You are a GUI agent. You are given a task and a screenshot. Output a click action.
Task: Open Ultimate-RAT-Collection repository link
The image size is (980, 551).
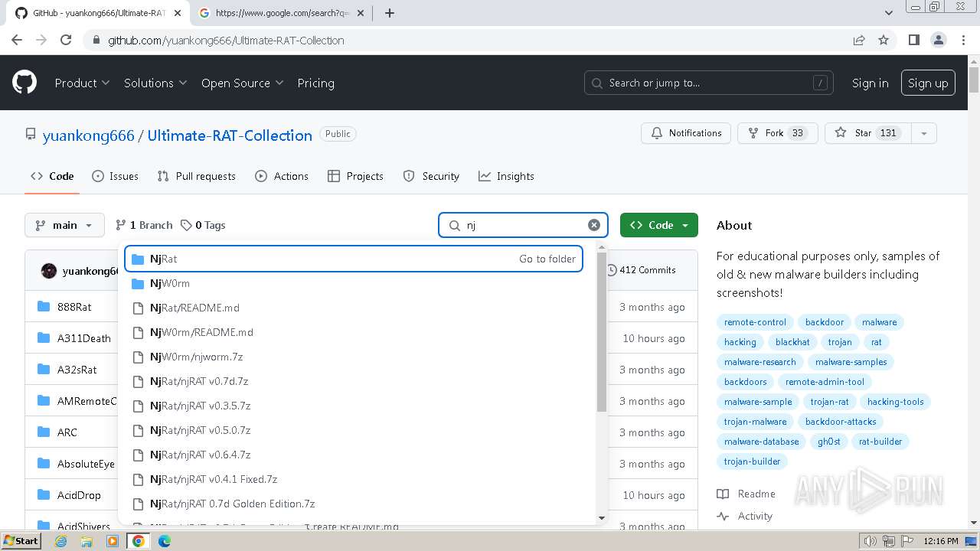(230, 135)
